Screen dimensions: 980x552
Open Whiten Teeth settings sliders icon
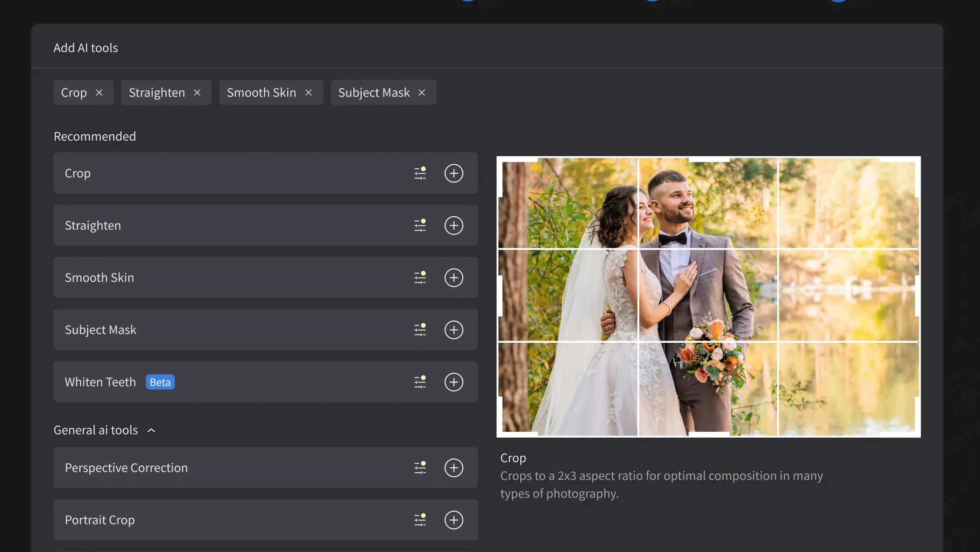click(420, 382)
